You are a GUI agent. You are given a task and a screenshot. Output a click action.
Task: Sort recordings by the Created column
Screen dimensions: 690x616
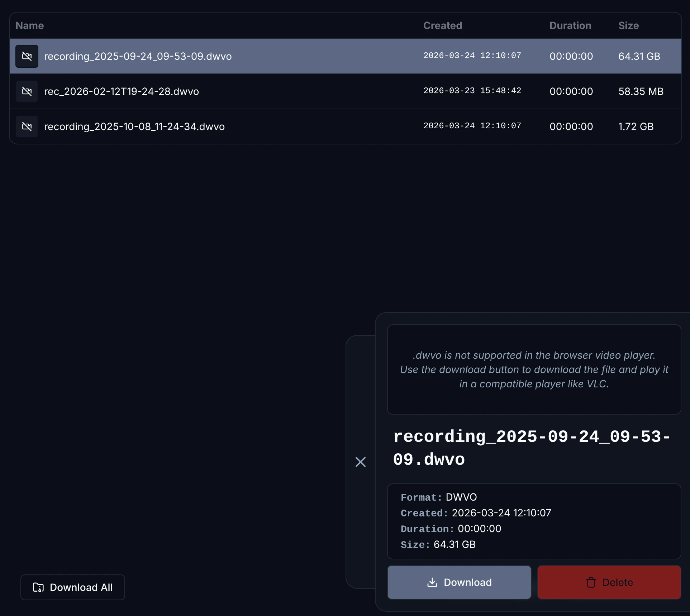click(442, 25)
